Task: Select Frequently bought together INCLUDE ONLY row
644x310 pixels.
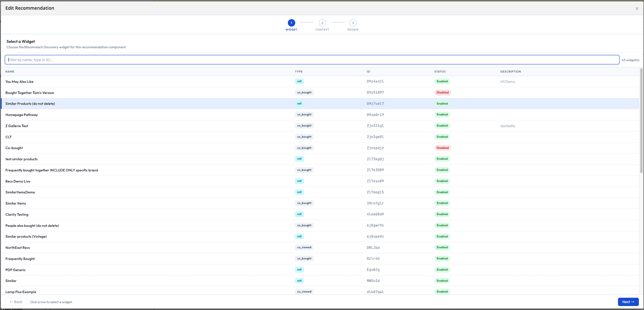Action: pyautogui.click(x=320, y=170)
